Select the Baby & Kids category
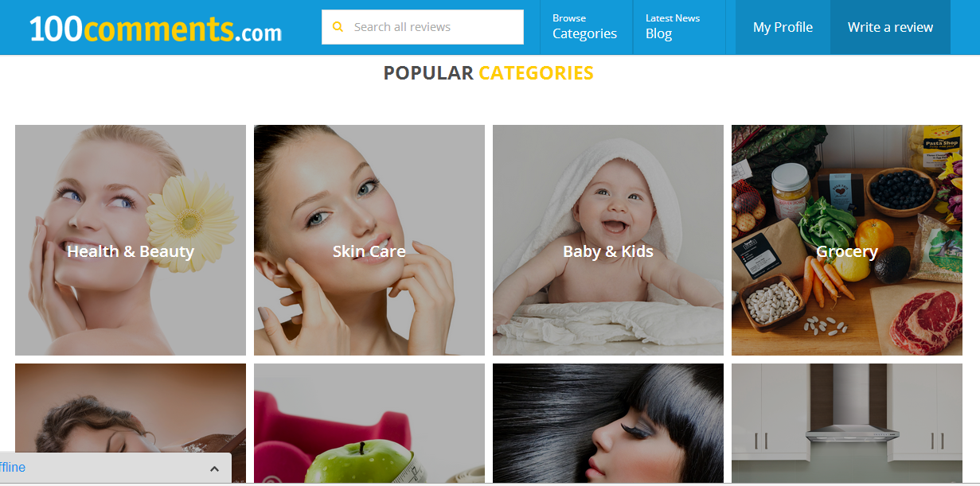 pos(608,240)
